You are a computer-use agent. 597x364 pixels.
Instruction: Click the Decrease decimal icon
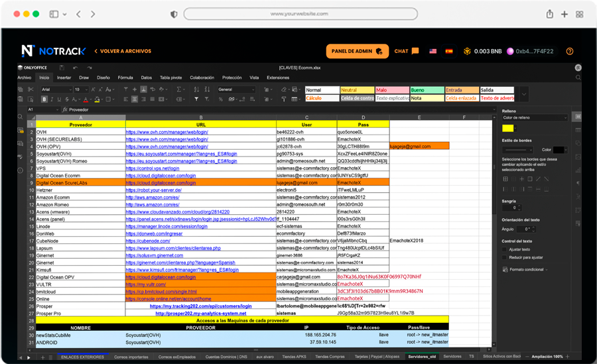click(x=242, y=99)
